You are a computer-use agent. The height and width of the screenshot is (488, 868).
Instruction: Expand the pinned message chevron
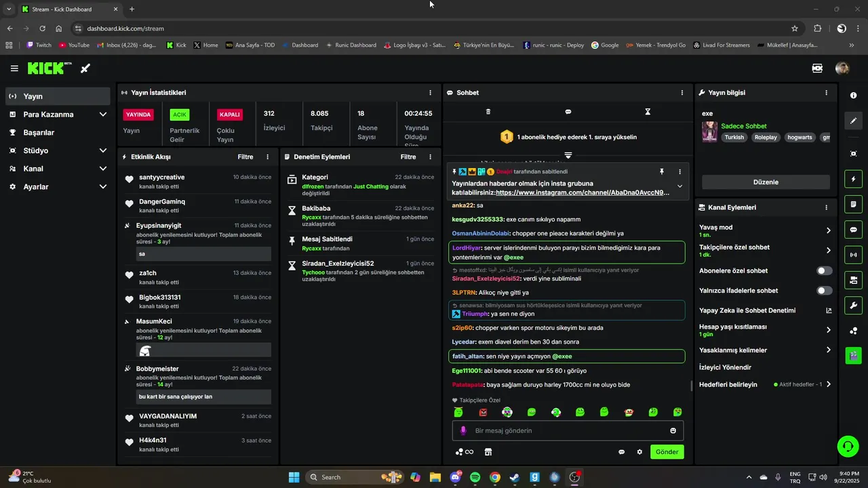(x=679, y=186)
